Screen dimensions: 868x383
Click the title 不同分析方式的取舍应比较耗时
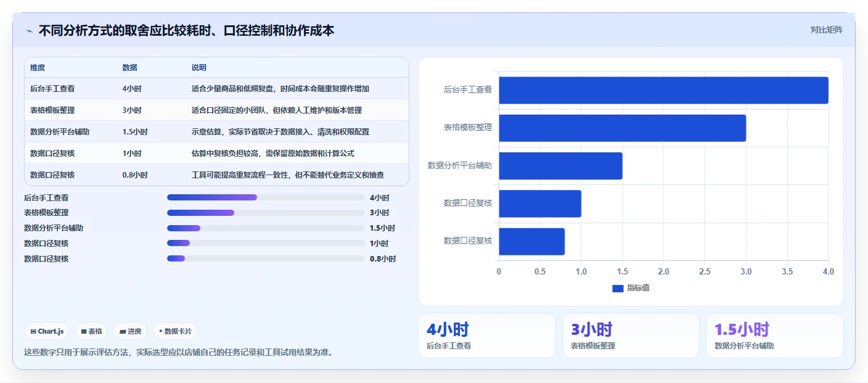(186, 31)
